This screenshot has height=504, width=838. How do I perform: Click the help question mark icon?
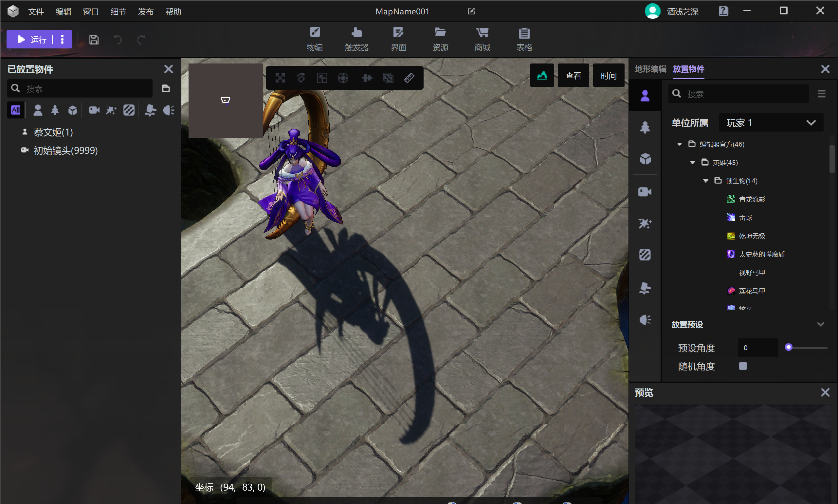723,11
